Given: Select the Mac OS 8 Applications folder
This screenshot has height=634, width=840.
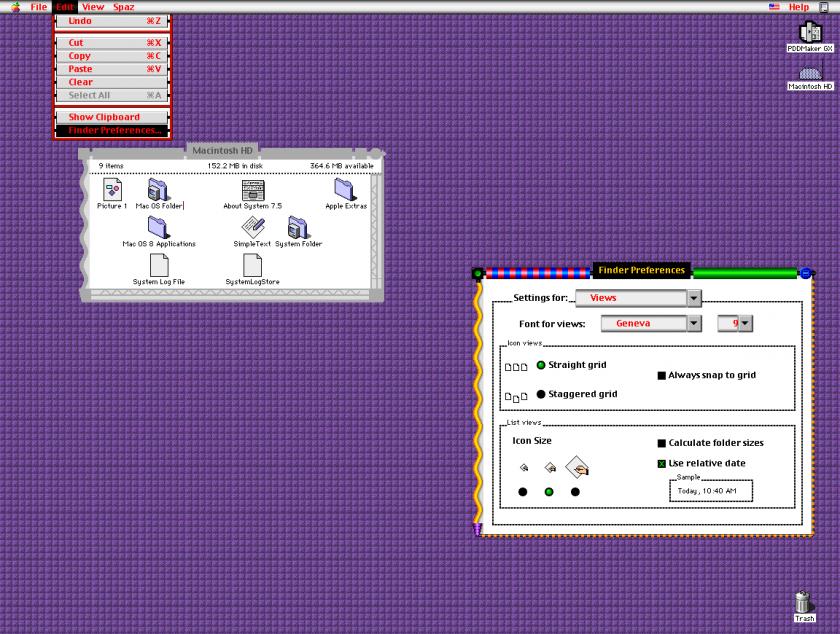Looking at the screenshot, I should point(159,227).
